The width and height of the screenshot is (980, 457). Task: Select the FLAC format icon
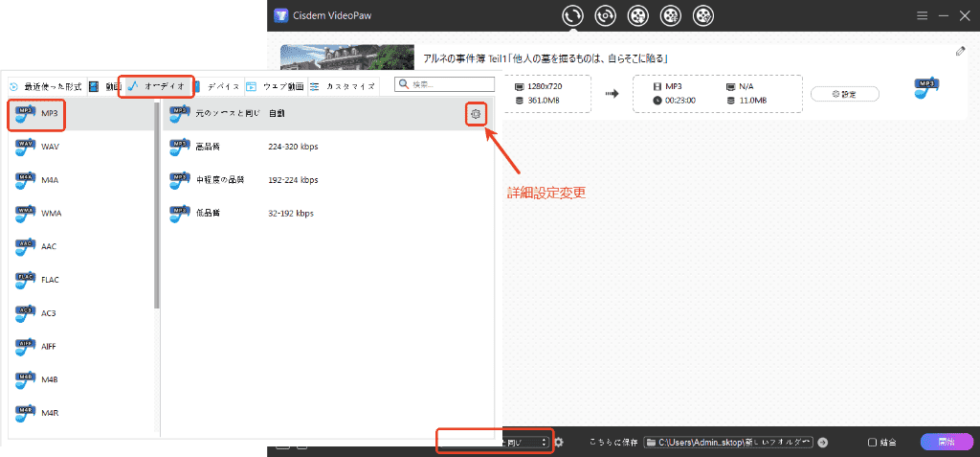tap(26, 279)
